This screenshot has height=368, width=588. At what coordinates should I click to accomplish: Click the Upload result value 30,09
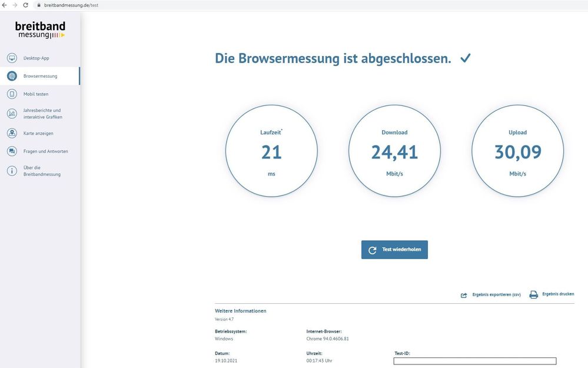(x=518, y=152)
